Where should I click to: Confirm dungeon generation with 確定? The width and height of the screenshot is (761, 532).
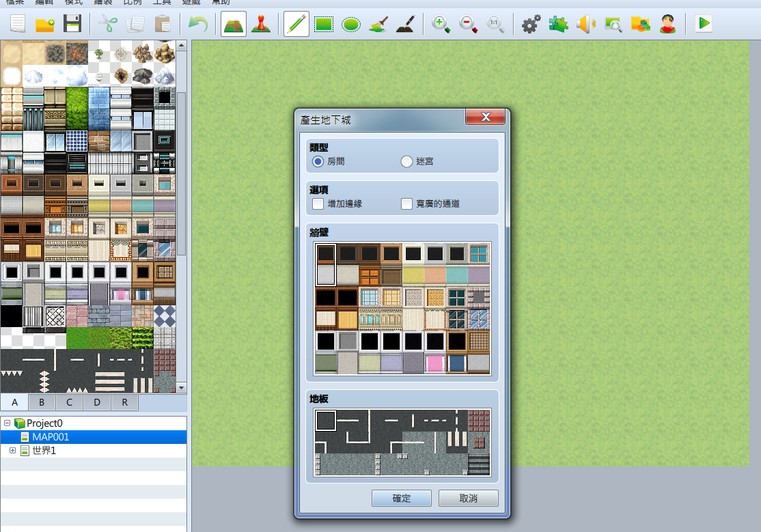click(x=402, y=499)
